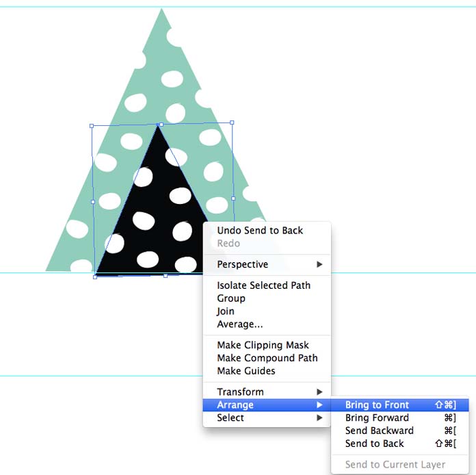Click the left-middle bounding box handle
Image resolution: width=476 pixels, height=475 pixels.
93,202
